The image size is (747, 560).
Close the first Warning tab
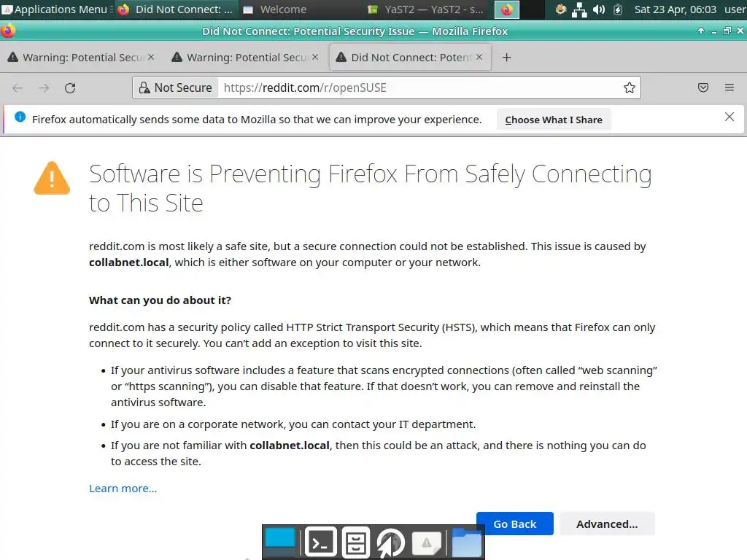click(x=151, y=57)
